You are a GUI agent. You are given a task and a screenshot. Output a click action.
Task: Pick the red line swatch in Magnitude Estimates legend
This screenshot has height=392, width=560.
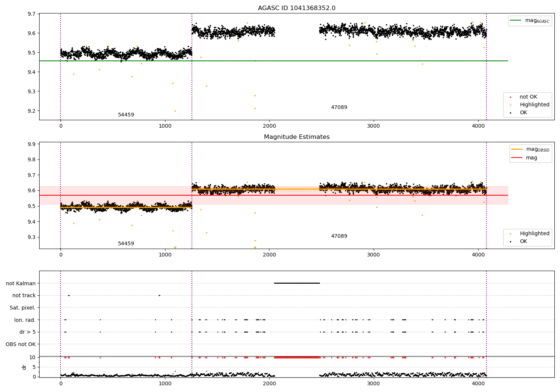pyautogui.click(x=517, y=158)
